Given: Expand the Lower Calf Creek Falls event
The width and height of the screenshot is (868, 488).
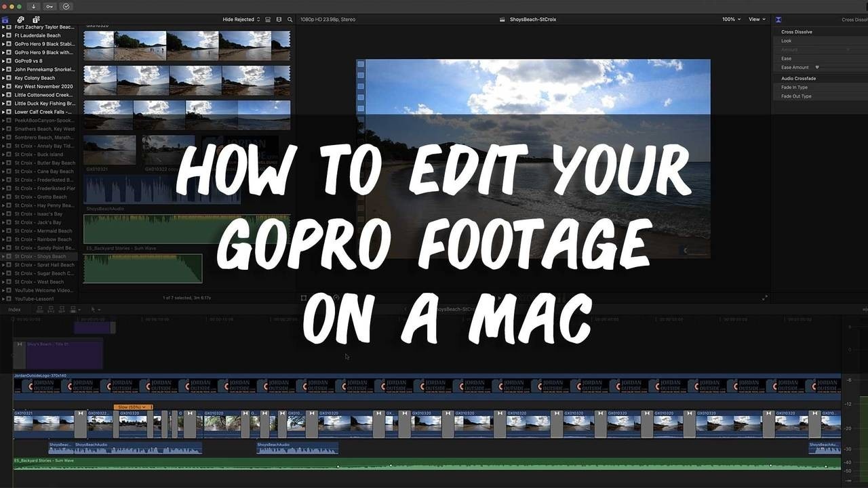Looking at the screenshot, I should coord(4,112).
